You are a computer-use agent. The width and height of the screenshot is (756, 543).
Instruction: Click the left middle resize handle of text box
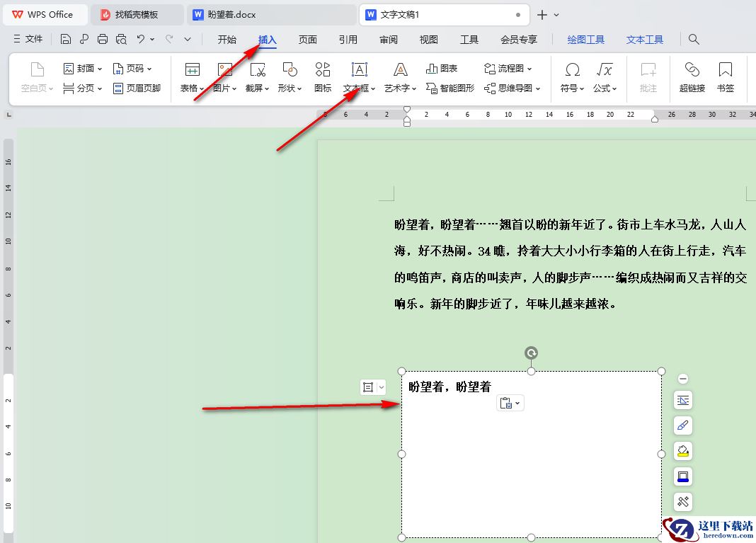pyautogui.click(x=401, y=454)
